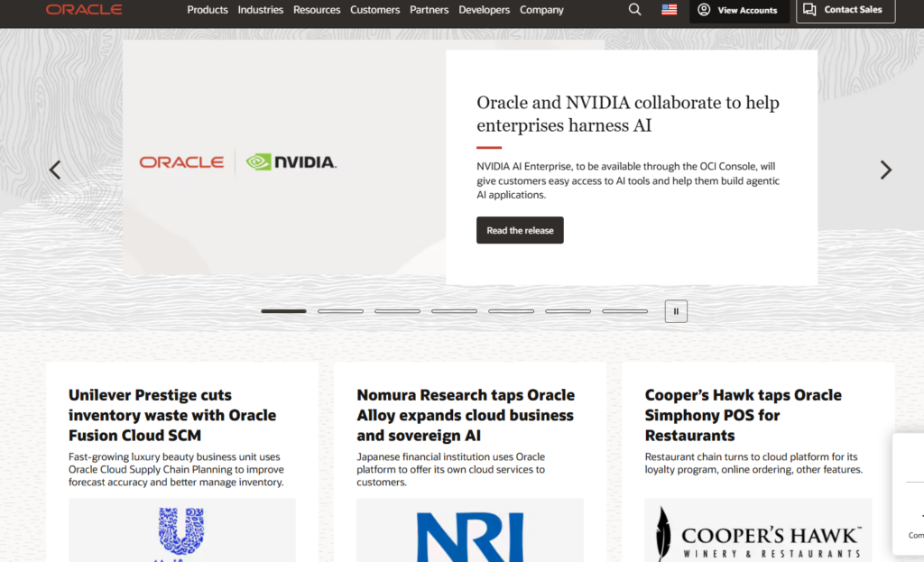The width and height of the screenshot is (924, 562).
Task: Open Unilever Prestige cuts inventory waste article
Action: (172, 415)
